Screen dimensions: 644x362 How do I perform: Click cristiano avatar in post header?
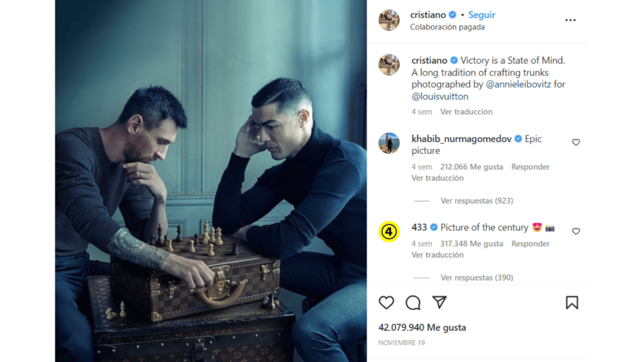click(389, 20)
